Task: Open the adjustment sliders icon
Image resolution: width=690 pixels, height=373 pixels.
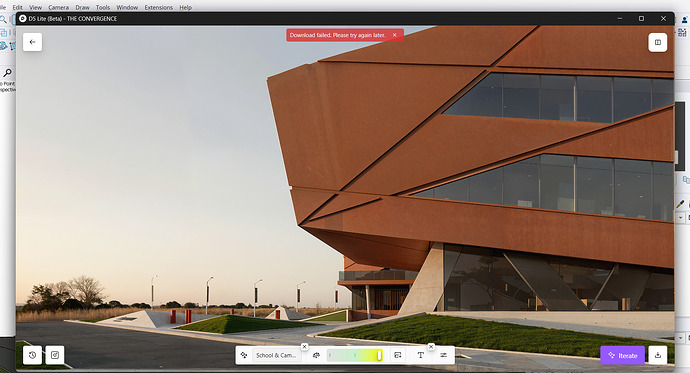Action: pyautogui.click(x=443, y=355)
